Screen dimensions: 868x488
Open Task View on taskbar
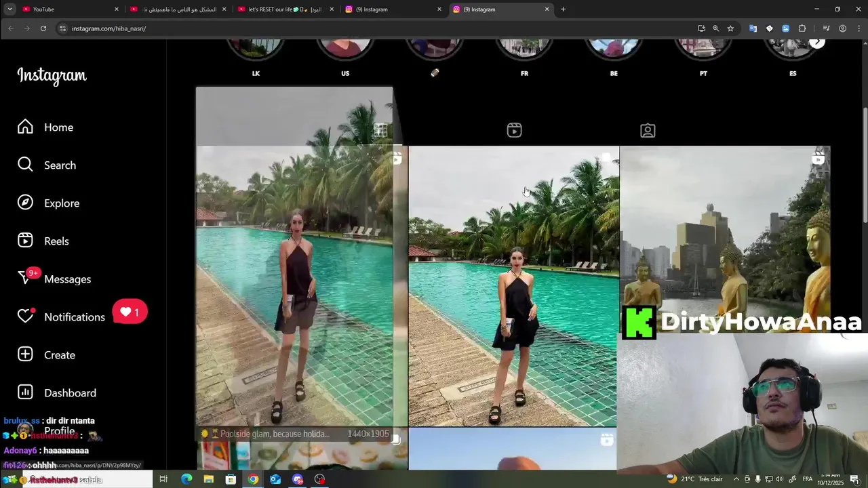(x=163, y=479)
